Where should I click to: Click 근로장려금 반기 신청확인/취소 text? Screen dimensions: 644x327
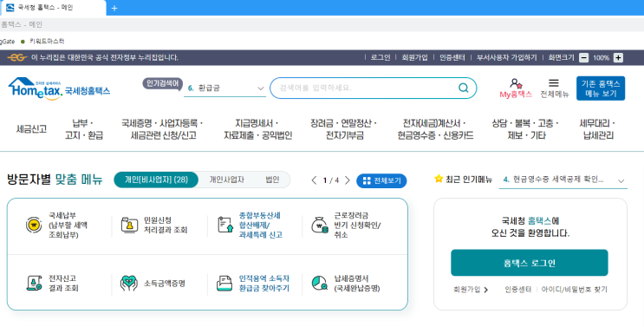357,226
